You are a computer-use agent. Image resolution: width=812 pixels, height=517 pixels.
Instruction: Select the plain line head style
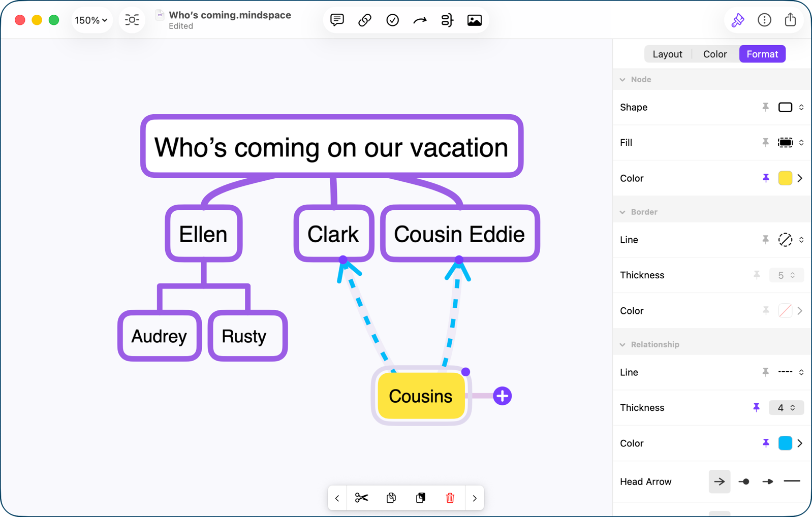[792, 481]
